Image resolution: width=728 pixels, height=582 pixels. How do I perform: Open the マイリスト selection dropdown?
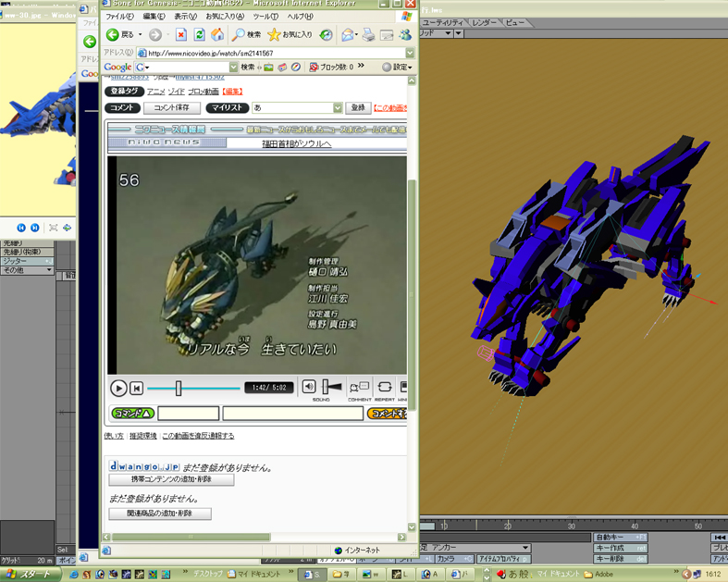pos(338,107)
